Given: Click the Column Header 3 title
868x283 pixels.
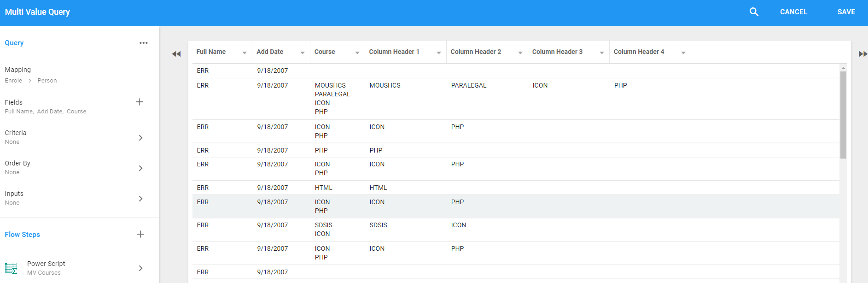Looking at the screenshot, I should click(x=557, y=52).
